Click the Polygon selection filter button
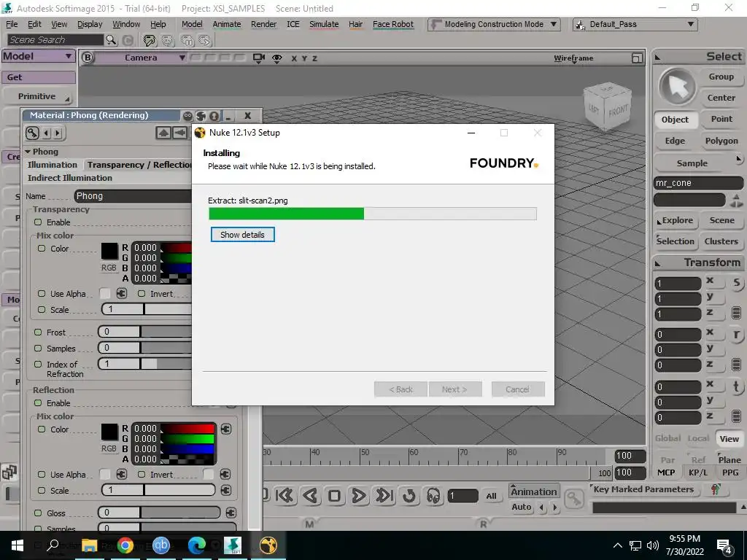747x560 pixels. coord(721,141)
